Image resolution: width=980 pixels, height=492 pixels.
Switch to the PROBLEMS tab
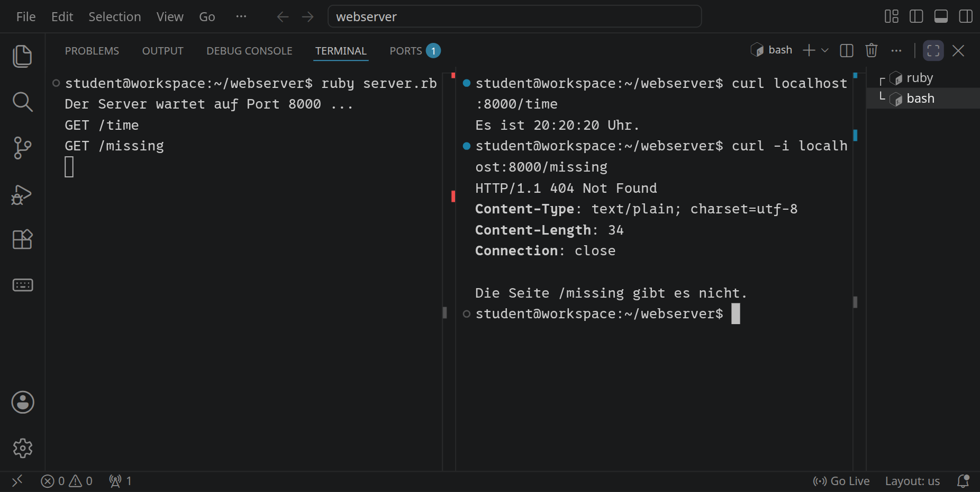click(x=92, y=51)
